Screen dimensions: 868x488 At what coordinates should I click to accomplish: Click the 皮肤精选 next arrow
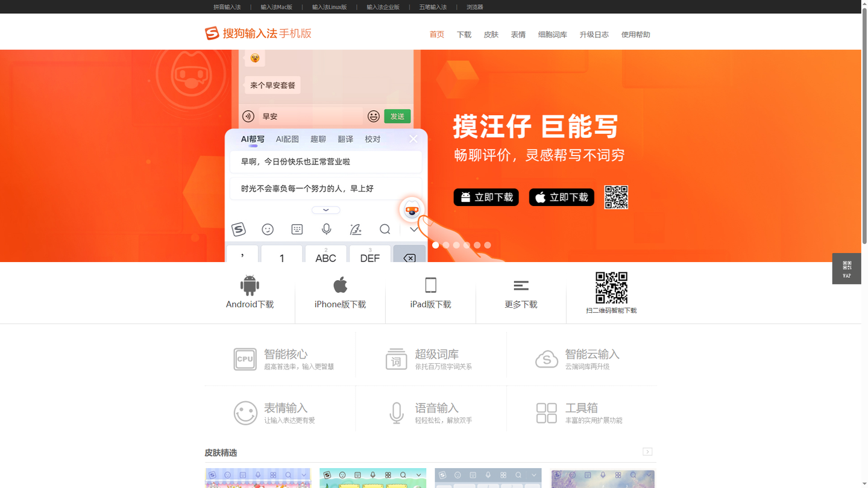(x=647, y=452)
